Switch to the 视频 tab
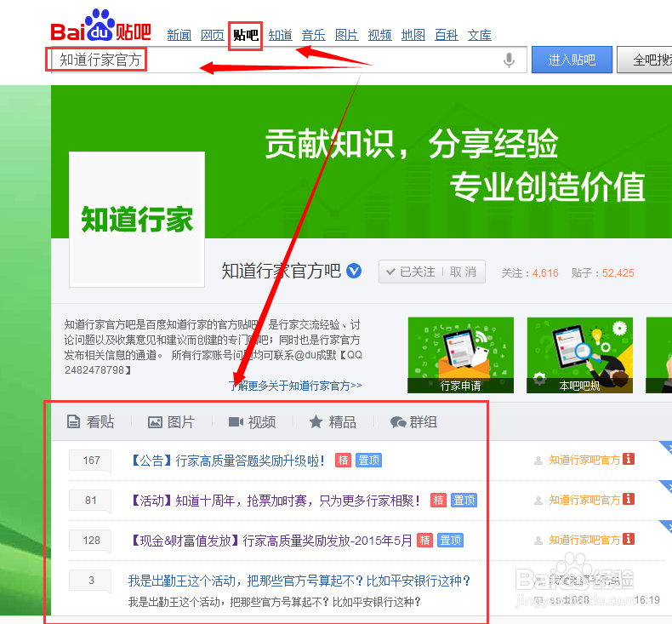 [x=252, y=421]
